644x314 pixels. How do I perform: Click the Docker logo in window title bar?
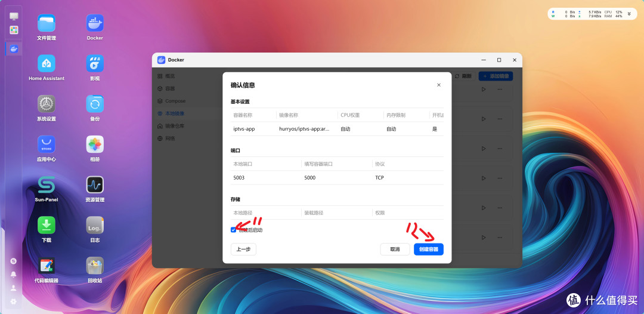[161, 60]
